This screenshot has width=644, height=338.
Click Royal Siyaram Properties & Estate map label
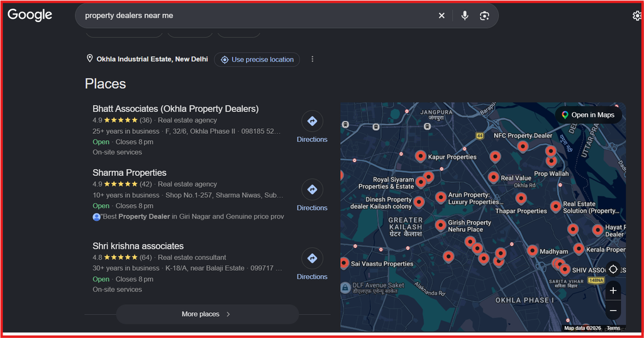tap(386, 183)
